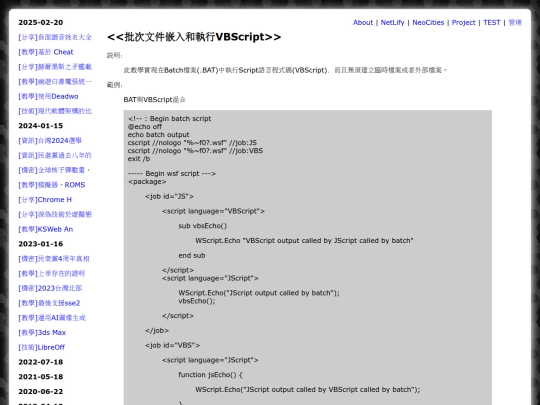This screenshot has width=540, height=405.
Task: Open the [教學]最後支援sse2 article
Action: pyautogui.click(x=49, y=303)
